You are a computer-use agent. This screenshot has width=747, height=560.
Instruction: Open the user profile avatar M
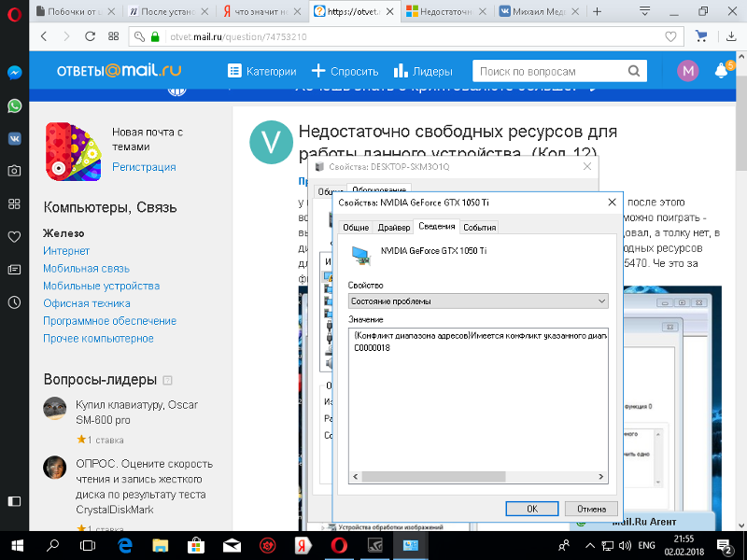[687, 72]
